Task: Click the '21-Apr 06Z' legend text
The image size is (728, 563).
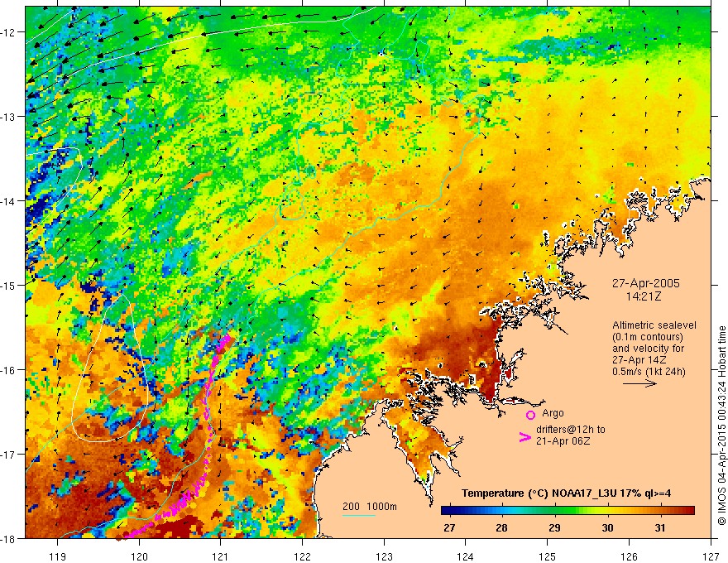Action: [563, 441]
